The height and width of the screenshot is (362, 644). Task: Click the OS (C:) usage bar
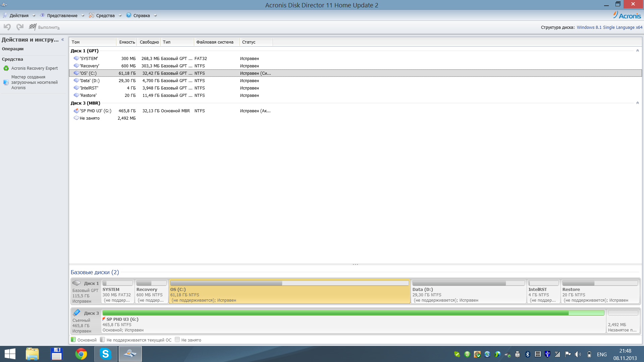pos(289,283)
